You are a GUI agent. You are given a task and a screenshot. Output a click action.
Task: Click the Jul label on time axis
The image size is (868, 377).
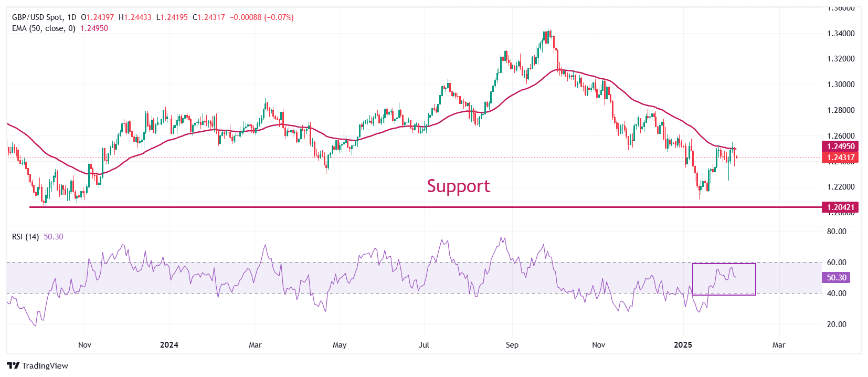pos(424,345)
